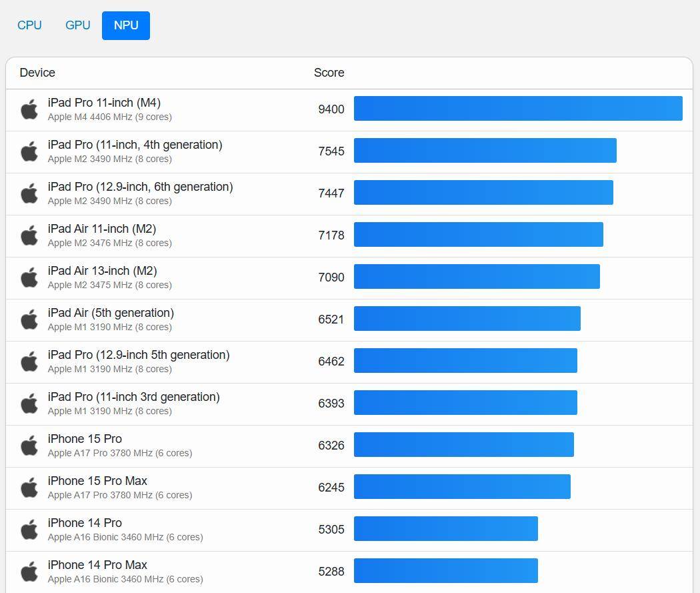Click the 7178 score bar
700x593 pixels.
click(479, 234)
